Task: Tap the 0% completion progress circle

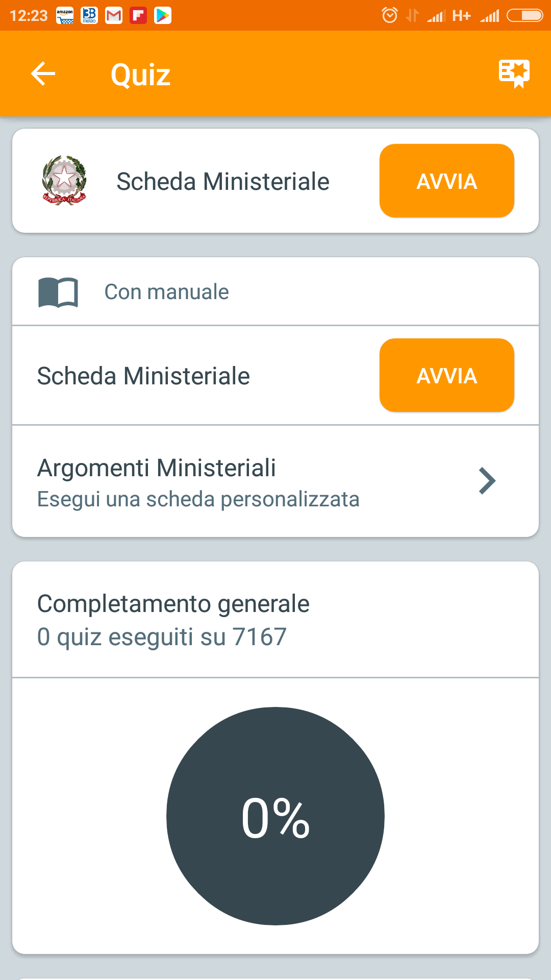Action: click(275, 816)
